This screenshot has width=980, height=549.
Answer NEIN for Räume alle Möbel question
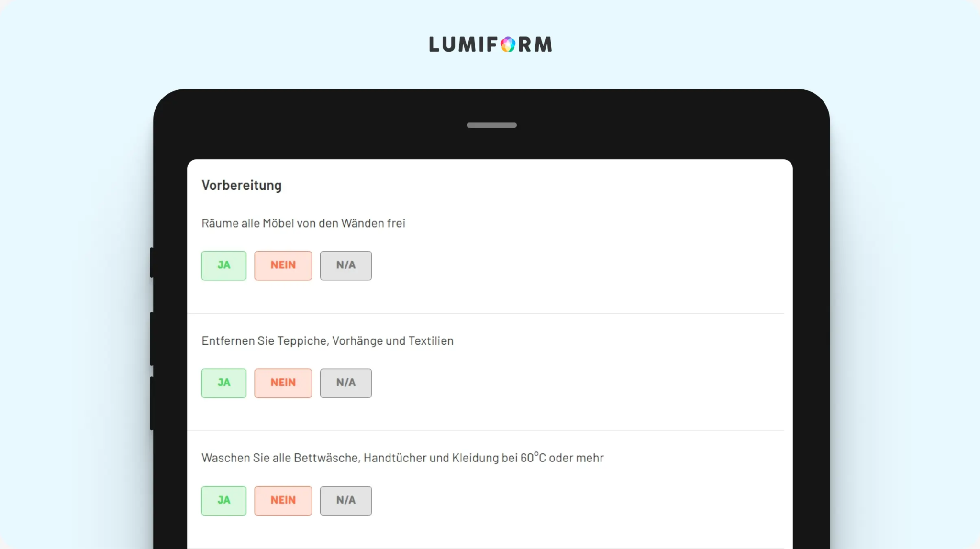coord(283,265)
